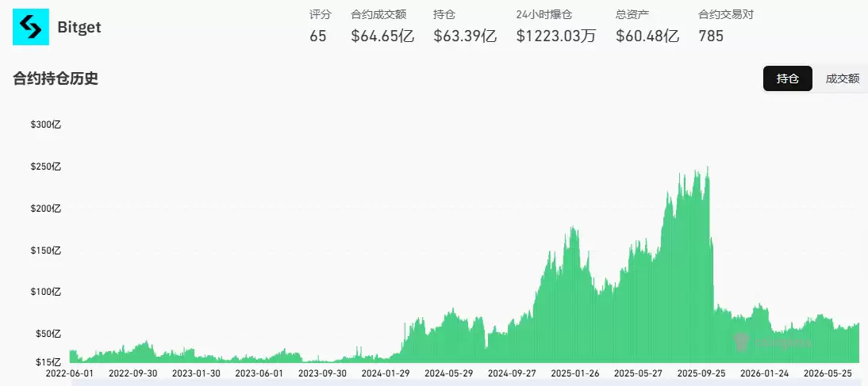868x386 pixels.
Task: Click the 2023-09-30 date label
Action: pos(322,373)
